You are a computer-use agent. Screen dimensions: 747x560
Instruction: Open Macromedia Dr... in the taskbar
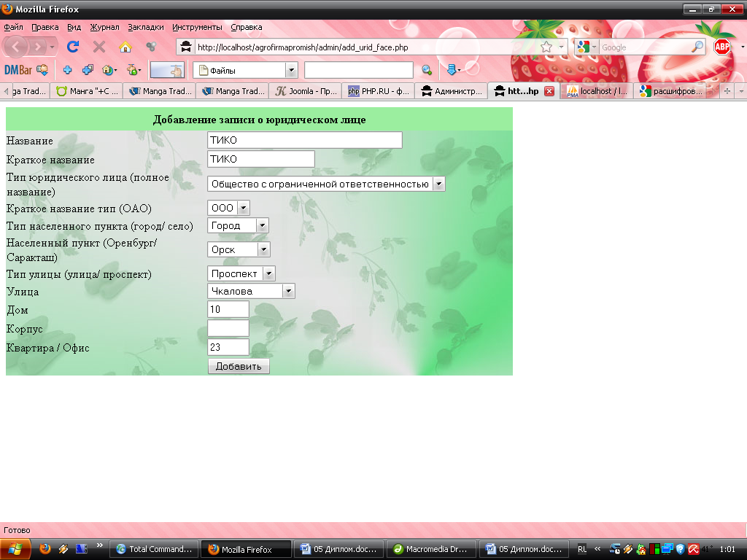click(x=431, y=549)
